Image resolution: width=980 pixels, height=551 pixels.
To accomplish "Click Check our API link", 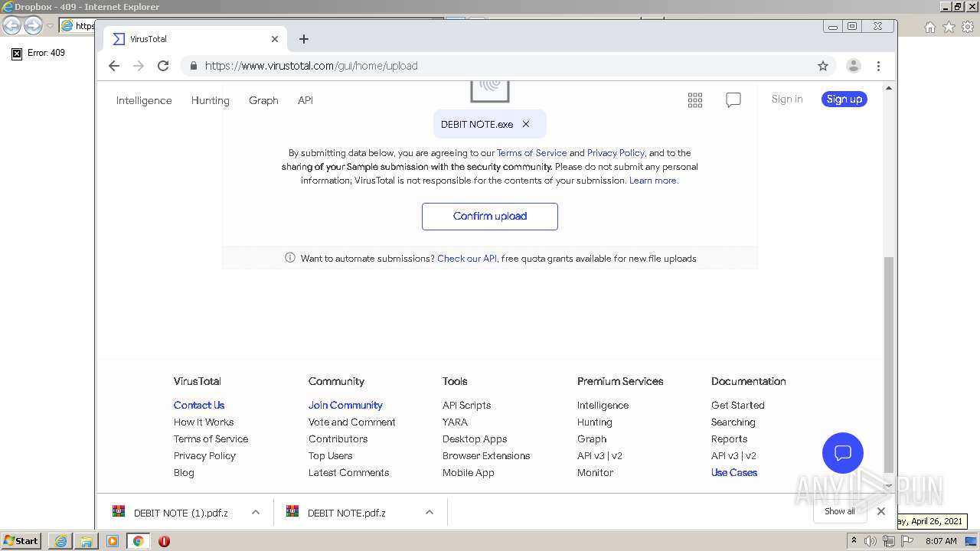I will click(467, 259).
